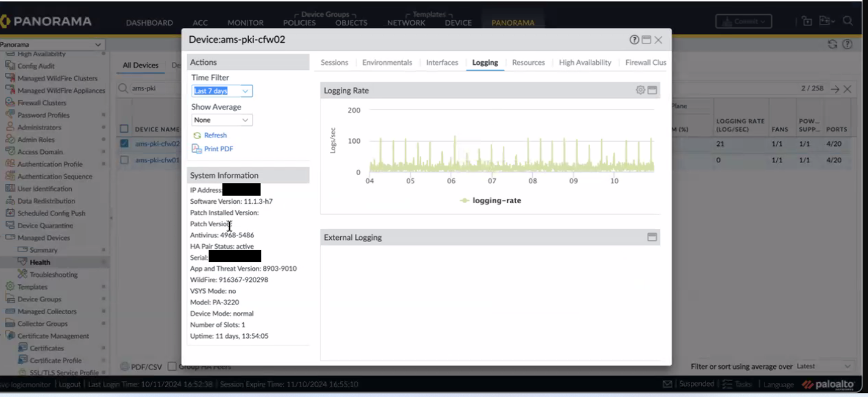Open Logging Rate settings gear
Viewport: 868px width, 397px height.
point(640,90)
